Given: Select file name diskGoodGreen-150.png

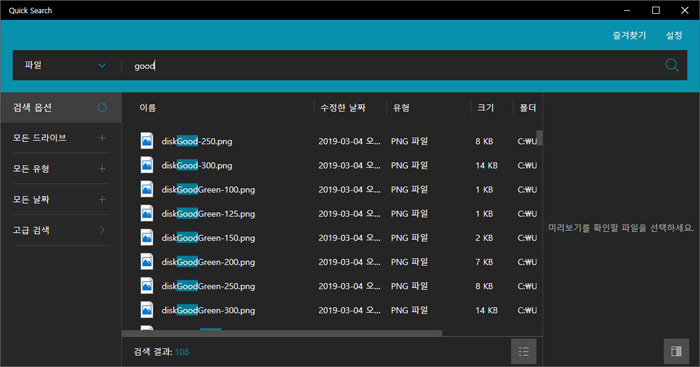Looking at the screenshot, I should (208, 238).
